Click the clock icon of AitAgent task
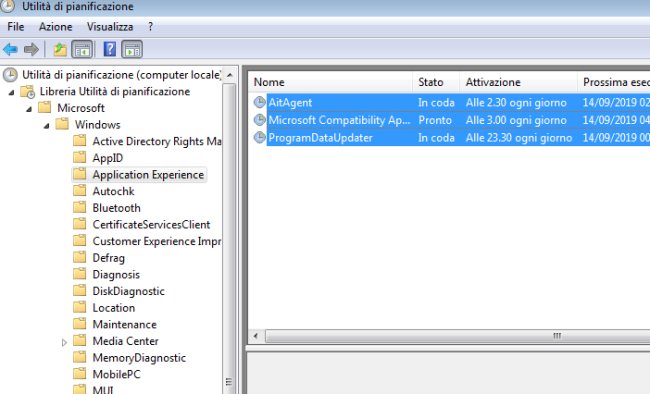This screenshot has width=650, height=394. coord(260,102)
